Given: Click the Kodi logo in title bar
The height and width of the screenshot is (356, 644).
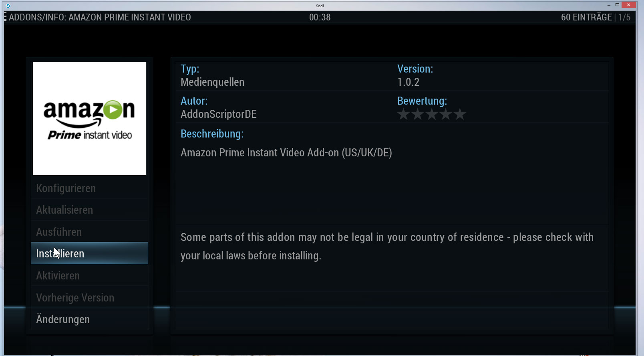Looking at the screenshot, I should (x=8, y=6).
